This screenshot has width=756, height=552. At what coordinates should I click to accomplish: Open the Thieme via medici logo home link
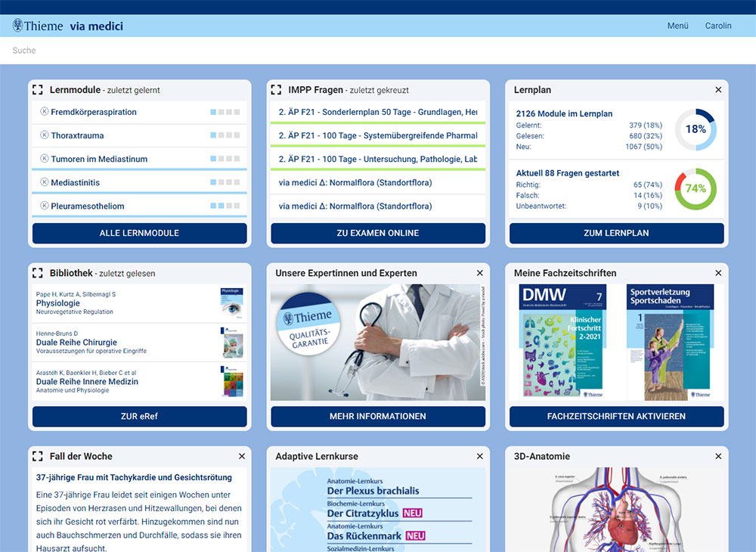pos(67,26)
